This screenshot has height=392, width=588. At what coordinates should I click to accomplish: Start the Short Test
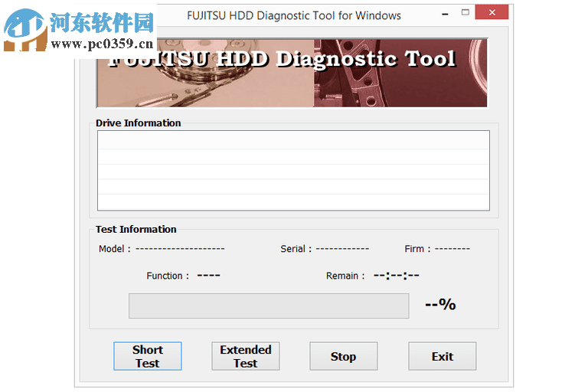pyautogui.click(x=147, y=356)
